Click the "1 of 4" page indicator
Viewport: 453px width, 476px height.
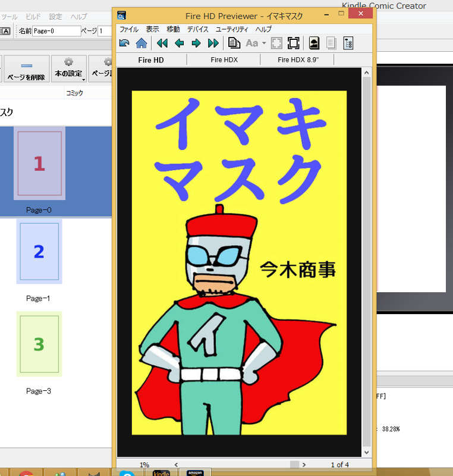click(339, 465)
